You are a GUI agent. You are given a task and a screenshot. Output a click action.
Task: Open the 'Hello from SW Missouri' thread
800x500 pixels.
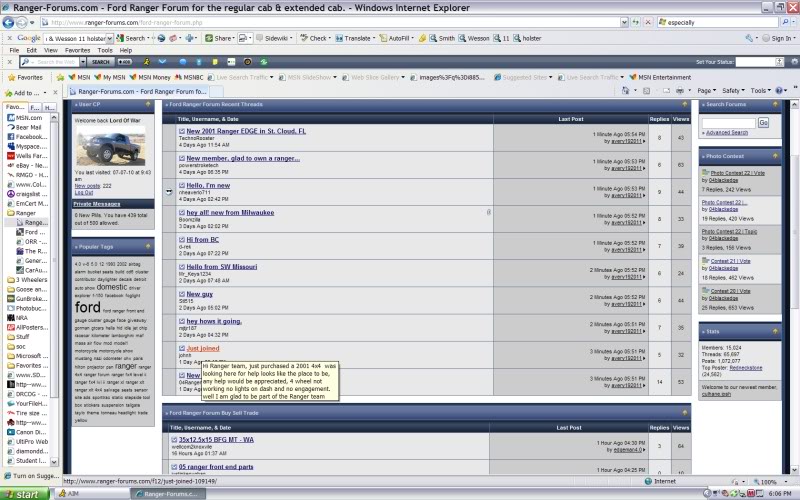tap(221, 266)
